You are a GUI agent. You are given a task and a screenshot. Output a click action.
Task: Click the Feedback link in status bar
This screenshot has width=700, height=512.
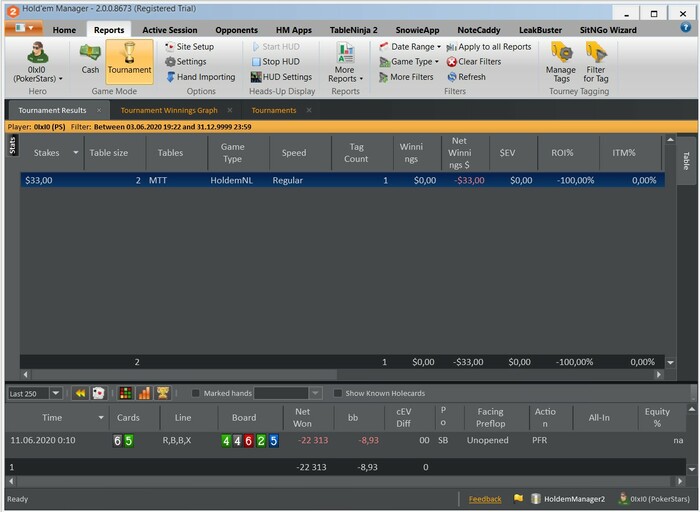tap(485, 498)
